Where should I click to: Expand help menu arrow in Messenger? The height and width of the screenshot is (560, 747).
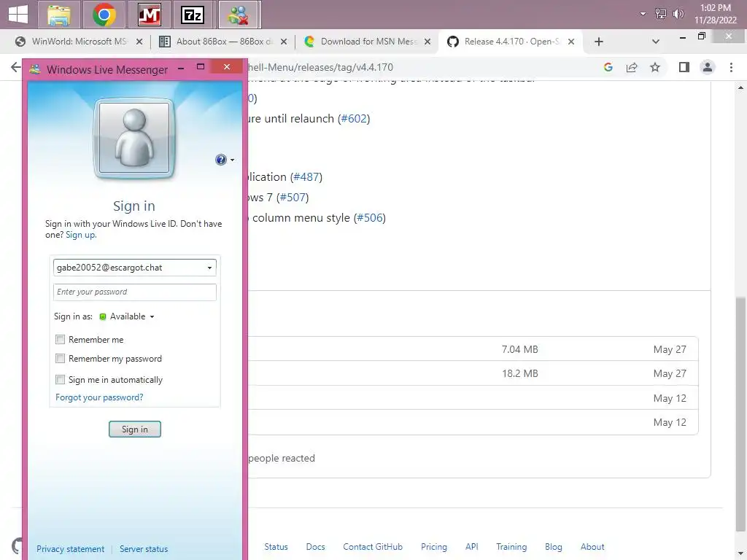coord(233,160)
